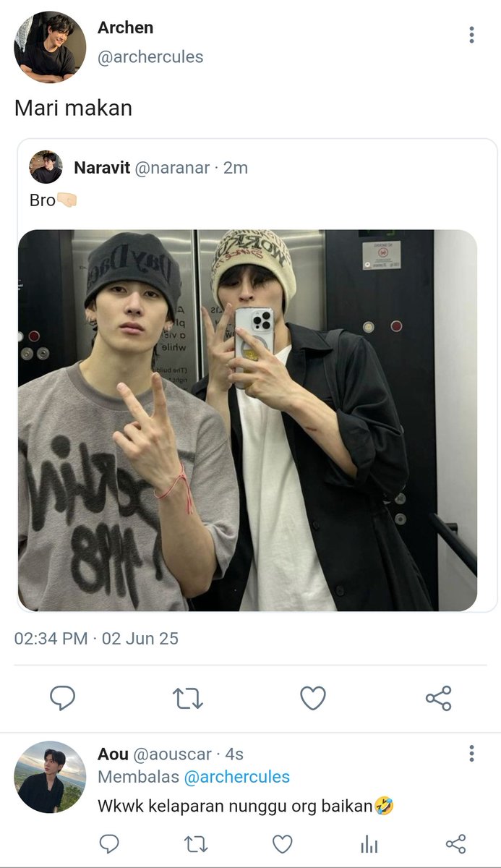View the elevator mirror selfie photo
Screen dimensions: 501x868
[x=247, y=420]
